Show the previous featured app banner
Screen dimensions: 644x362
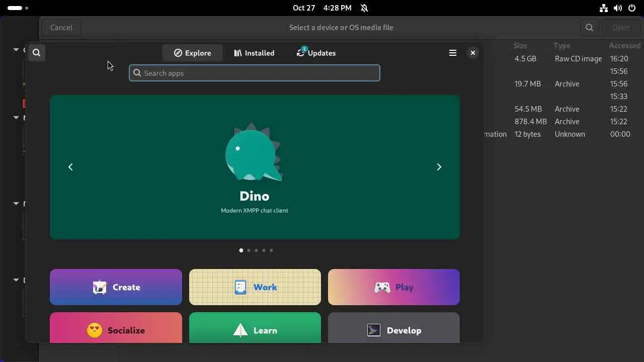70,167
